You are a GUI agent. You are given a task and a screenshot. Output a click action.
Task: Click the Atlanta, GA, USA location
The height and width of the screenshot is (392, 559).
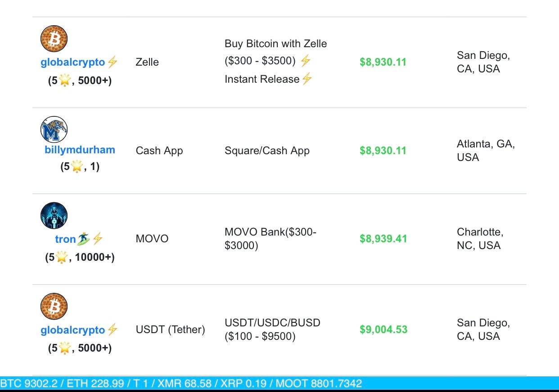(486, 151)
